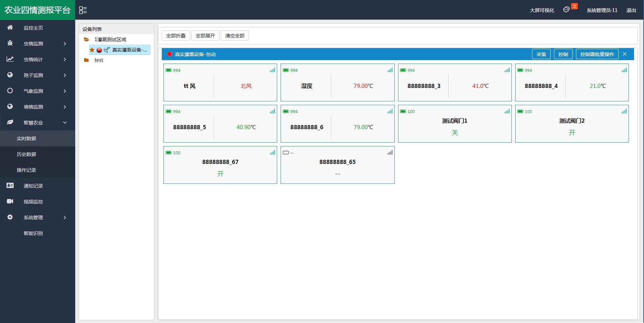The image size is (644, 323).
Task: Open 监控主页 menu item
Action: [37, 28]
